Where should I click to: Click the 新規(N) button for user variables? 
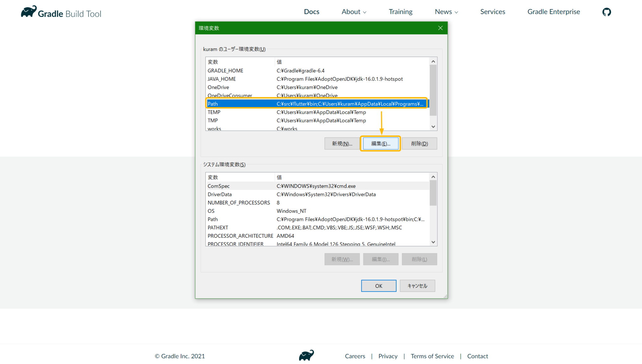(342, 143)
